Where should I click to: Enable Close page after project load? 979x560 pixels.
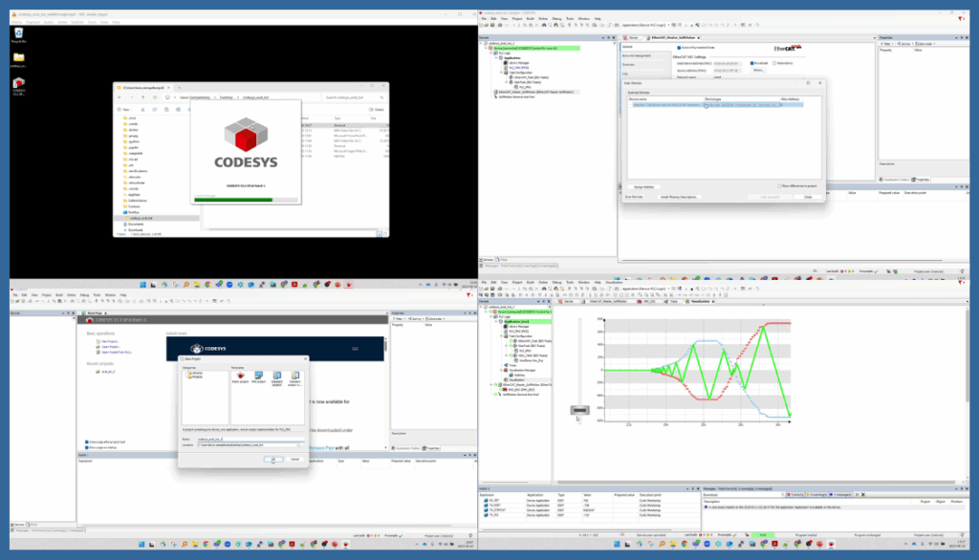point(86,442)
